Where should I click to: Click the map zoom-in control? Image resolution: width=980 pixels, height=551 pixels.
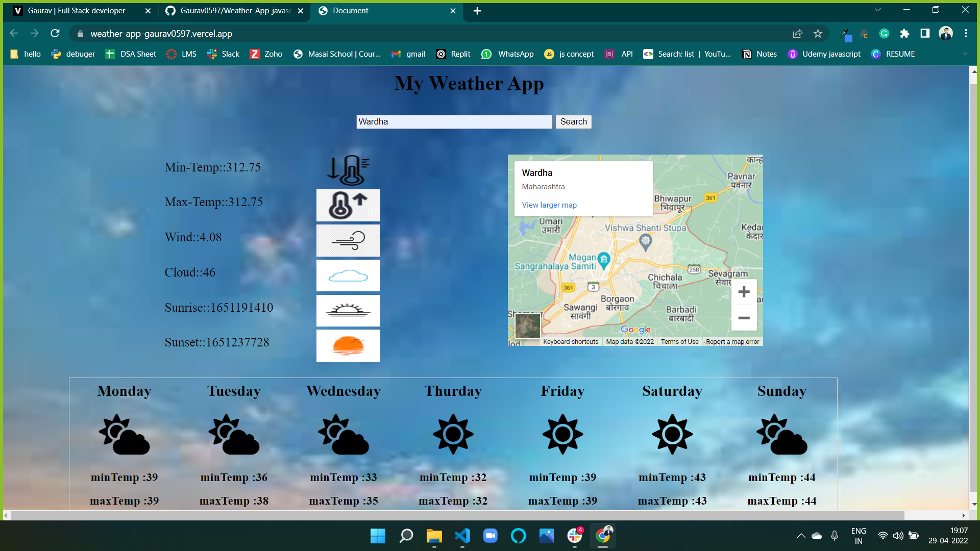pos(744,291)
